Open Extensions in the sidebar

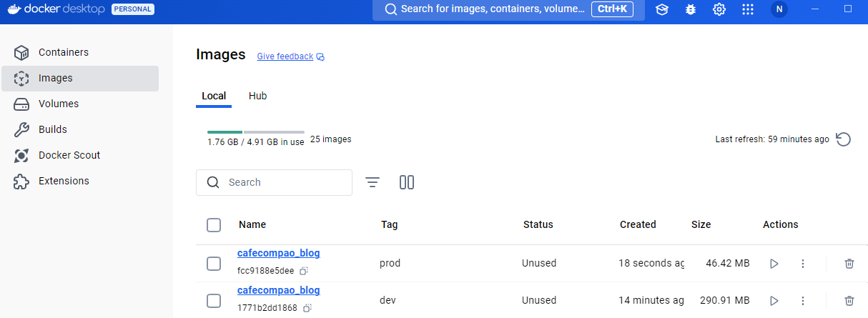[x=80, y=182]
